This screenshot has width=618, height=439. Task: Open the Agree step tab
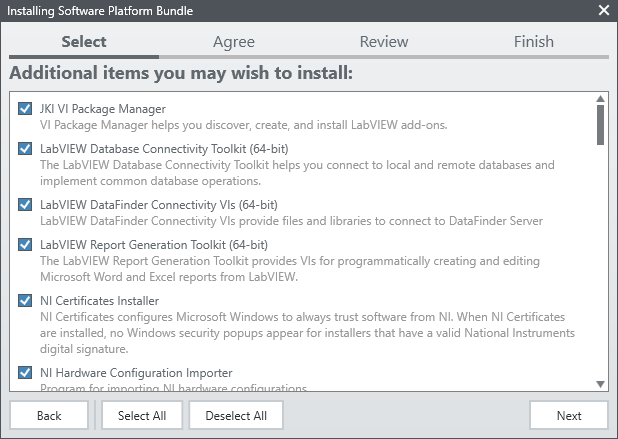tap(234, 42)
